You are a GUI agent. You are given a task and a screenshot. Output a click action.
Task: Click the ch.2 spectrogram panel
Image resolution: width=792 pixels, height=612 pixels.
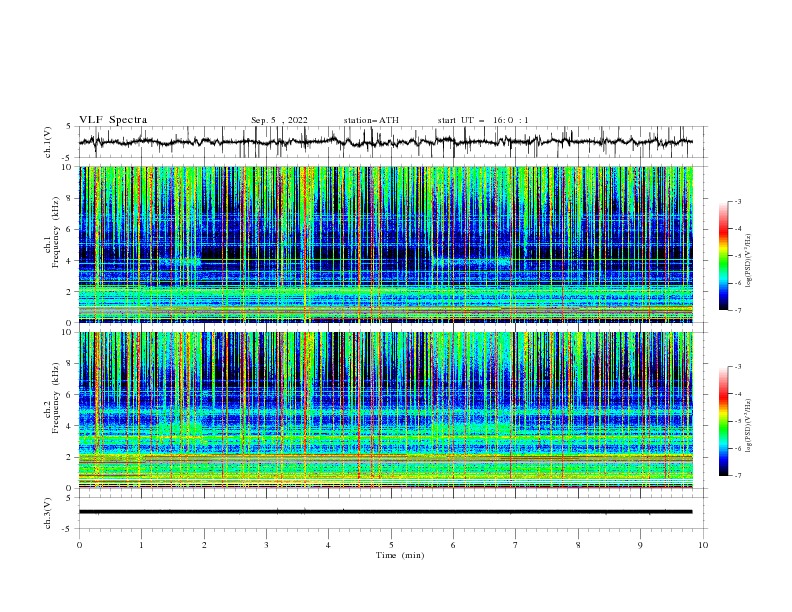coord(386,410)
